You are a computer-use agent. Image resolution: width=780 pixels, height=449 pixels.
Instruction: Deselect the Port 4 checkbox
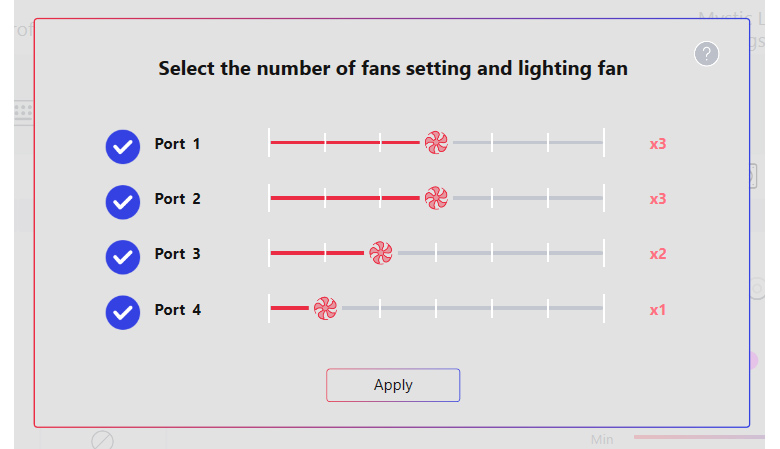click(123, 312)
